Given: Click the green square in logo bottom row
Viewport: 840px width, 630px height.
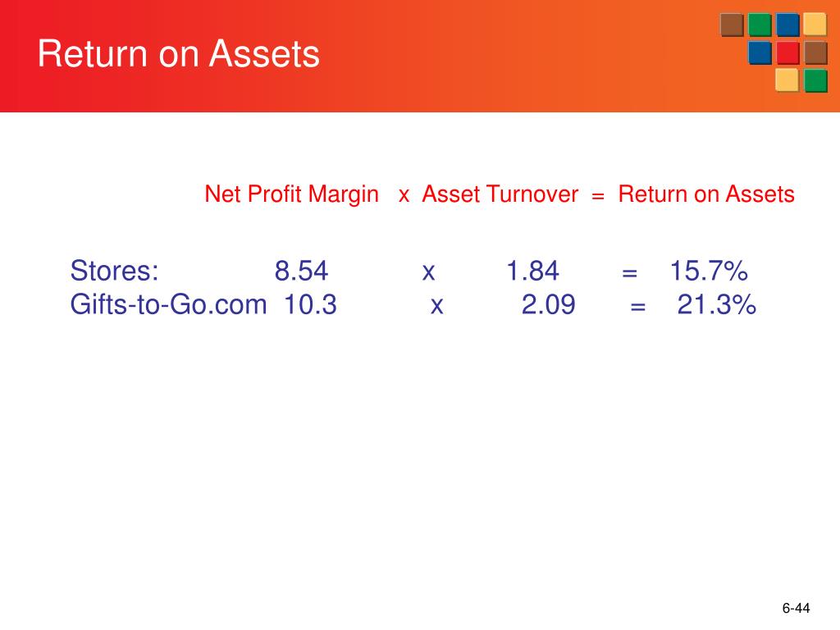Looking at the screenshot, I should pos(815,81).
